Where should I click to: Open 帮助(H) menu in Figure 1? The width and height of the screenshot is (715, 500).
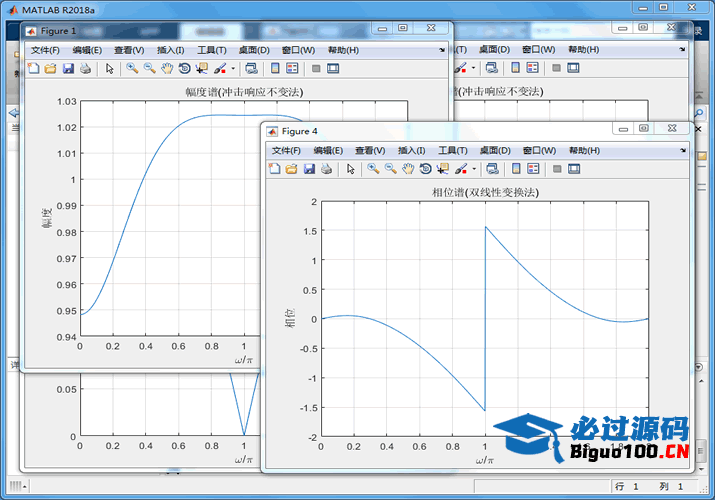pyautogui.click(x=343, y=50)
